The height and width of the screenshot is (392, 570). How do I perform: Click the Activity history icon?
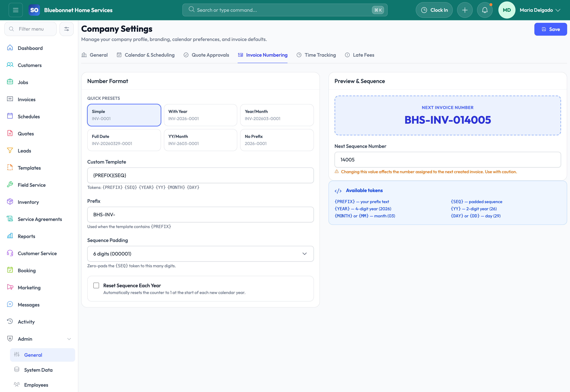[10, 321]
